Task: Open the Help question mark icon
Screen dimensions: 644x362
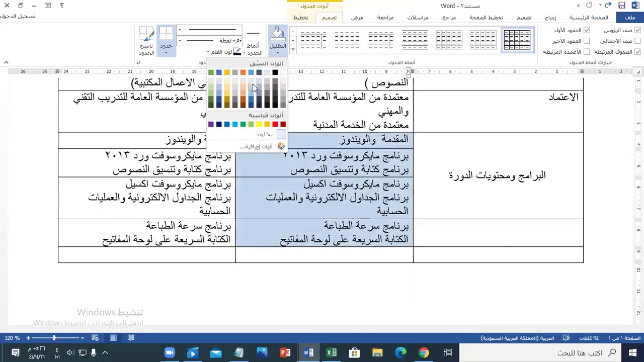Action: (61, 6)
